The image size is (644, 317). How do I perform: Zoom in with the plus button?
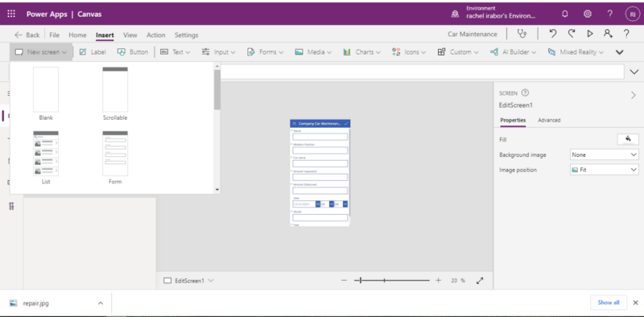click(x=438, y=281)
